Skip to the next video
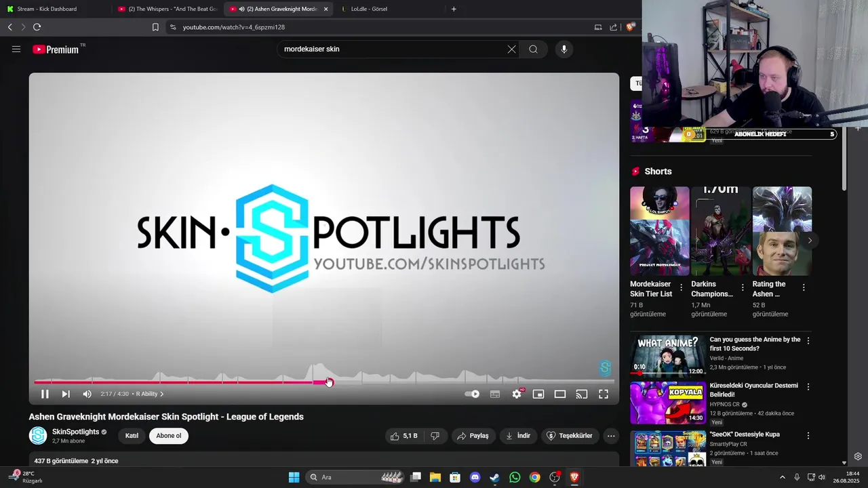868x488 pixels. pyautogui.click(x=66, y=394)
